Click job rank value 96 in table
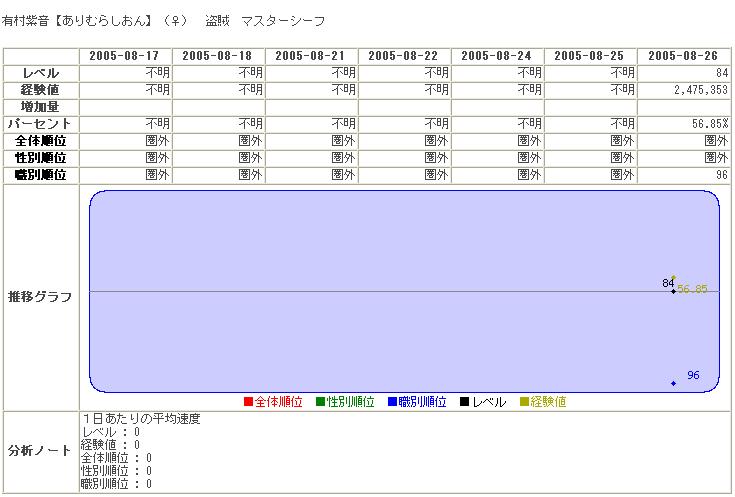735x497 pixels. (x=722, y=175)
